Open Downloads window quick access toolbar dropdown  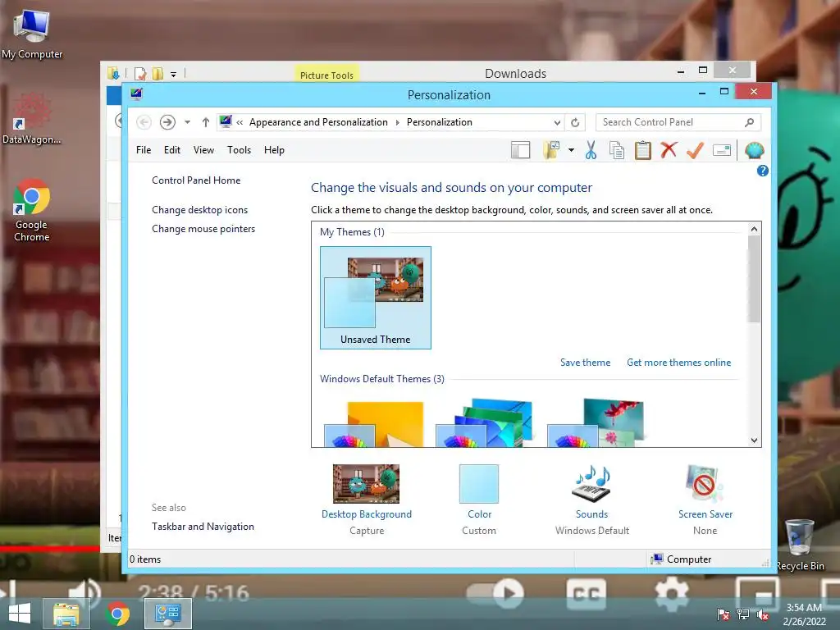(x=174, y=74)
